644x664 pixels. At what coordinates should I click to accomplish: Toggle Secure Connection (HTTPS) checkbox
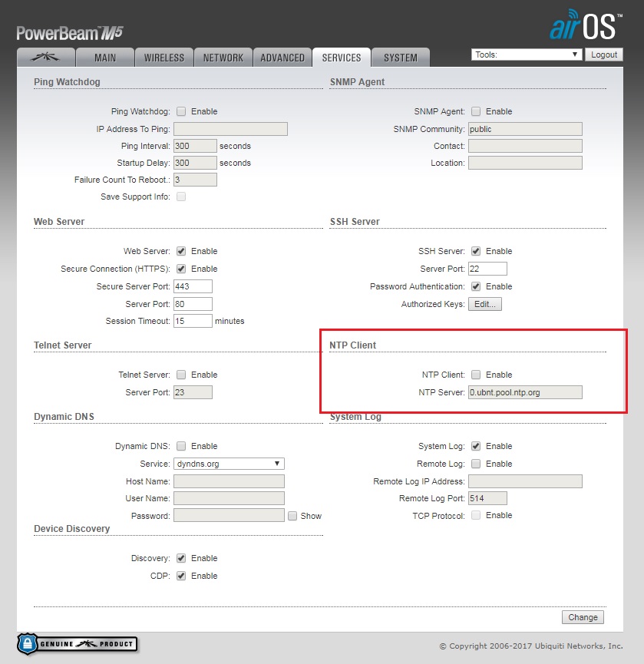181,269
